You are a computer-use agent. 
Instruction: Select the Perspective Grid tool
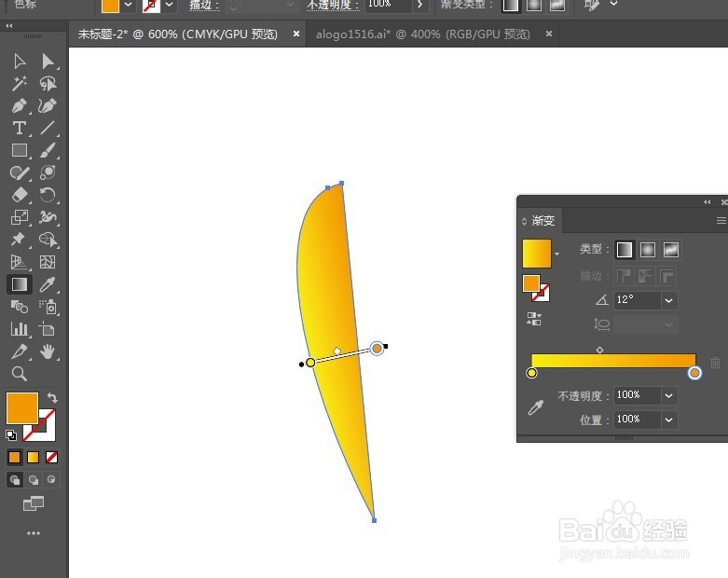20,262
